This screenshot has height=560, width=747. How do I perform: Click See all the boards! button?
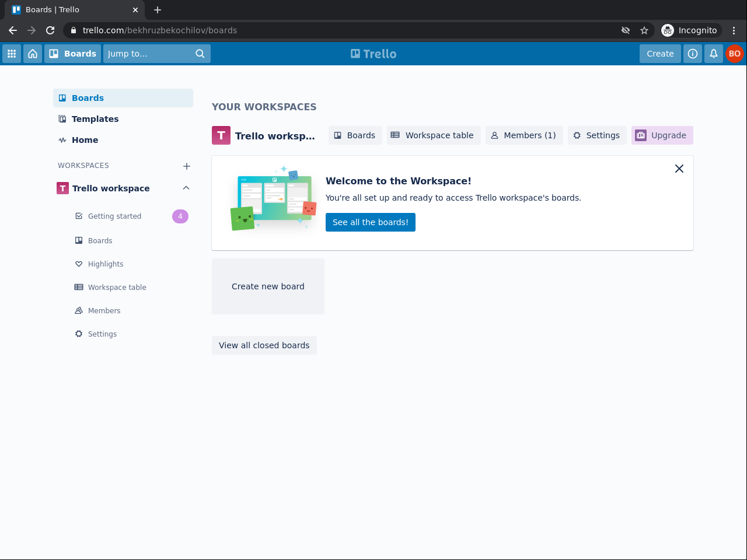pyautogui.click(x=371, y=222)
